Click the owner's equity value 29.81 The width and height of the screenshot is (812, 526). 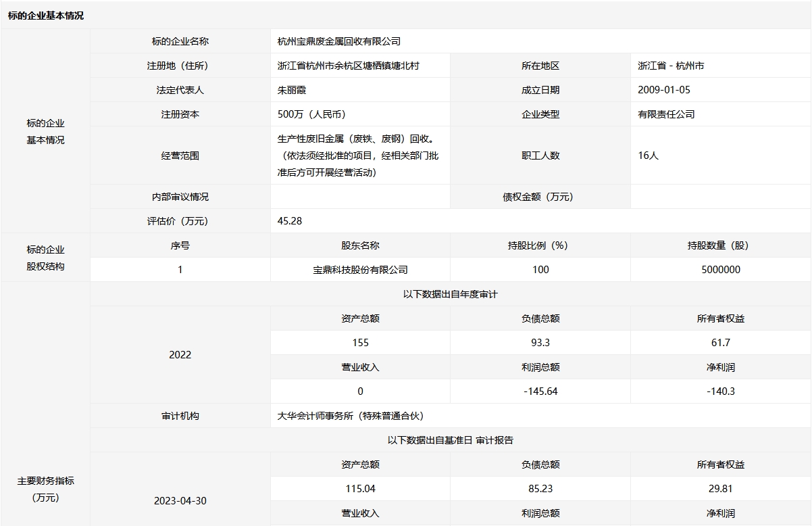pos(721,489)
